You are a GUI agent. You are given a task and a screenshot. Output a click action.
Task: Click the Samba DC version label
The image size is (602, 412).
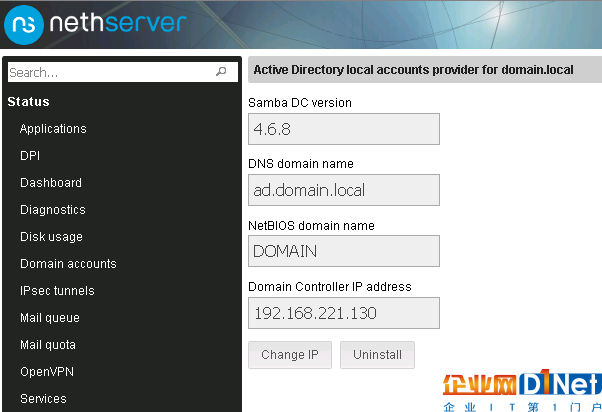coord(300,103)
